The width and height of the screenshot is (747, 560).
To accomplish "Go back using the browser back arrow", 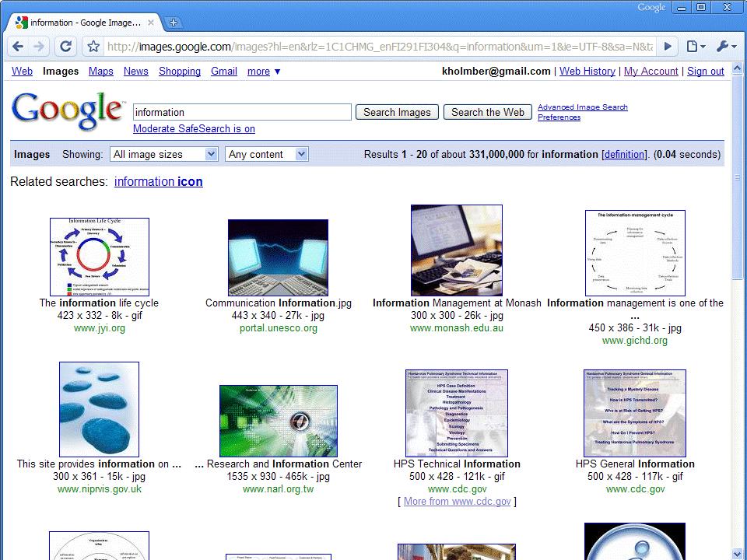I will (18, 46).
